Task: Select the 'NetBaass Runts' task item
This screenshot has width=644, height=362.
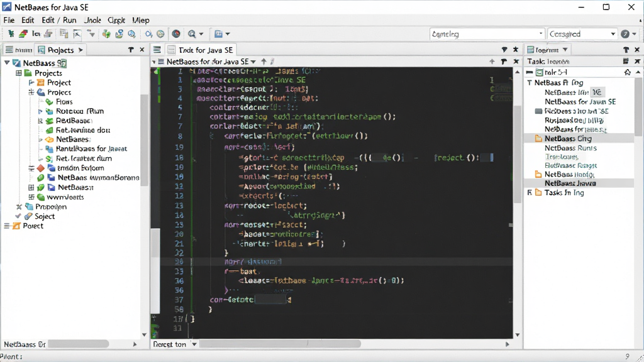Action: (570, 148)
